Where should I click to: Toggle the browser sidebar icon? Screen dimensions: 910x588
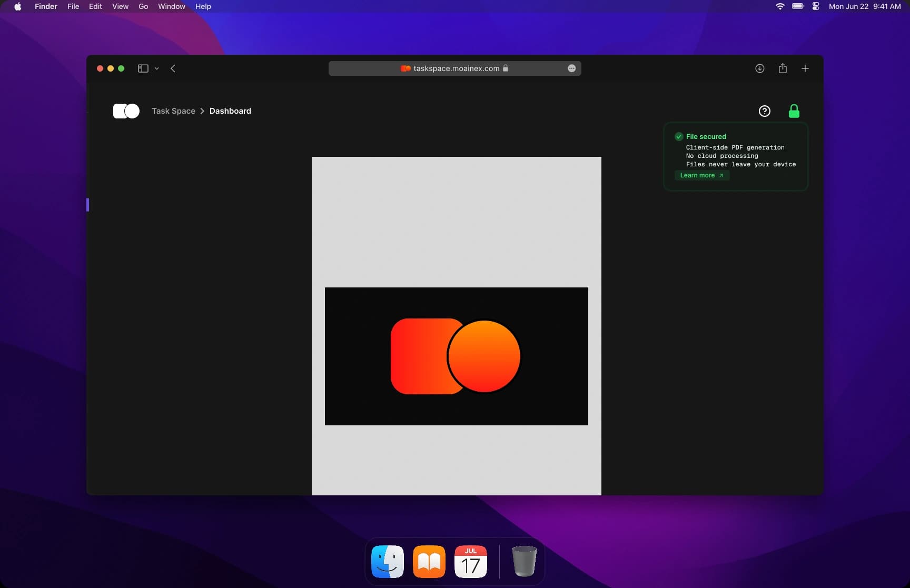pos(143,68)
